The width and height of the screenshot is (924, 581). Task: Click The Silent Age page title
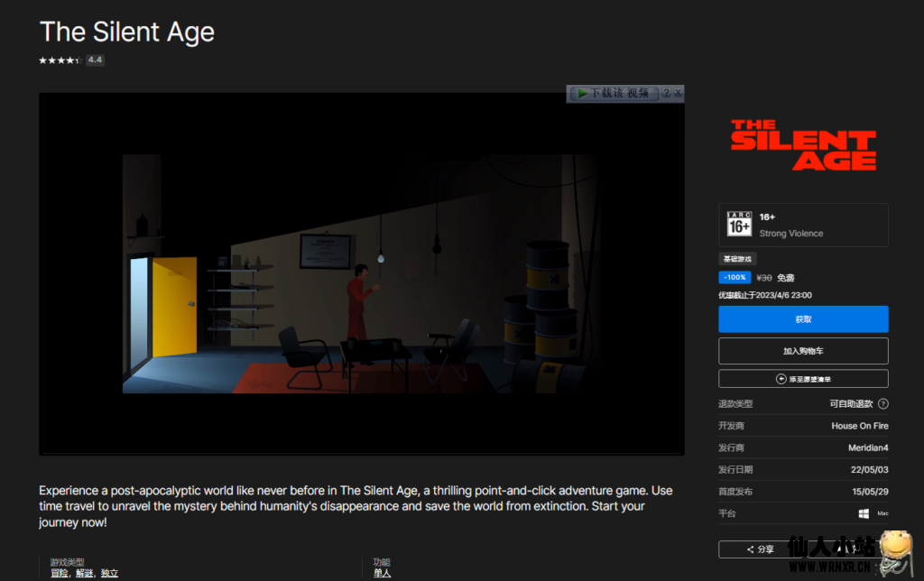126,32
